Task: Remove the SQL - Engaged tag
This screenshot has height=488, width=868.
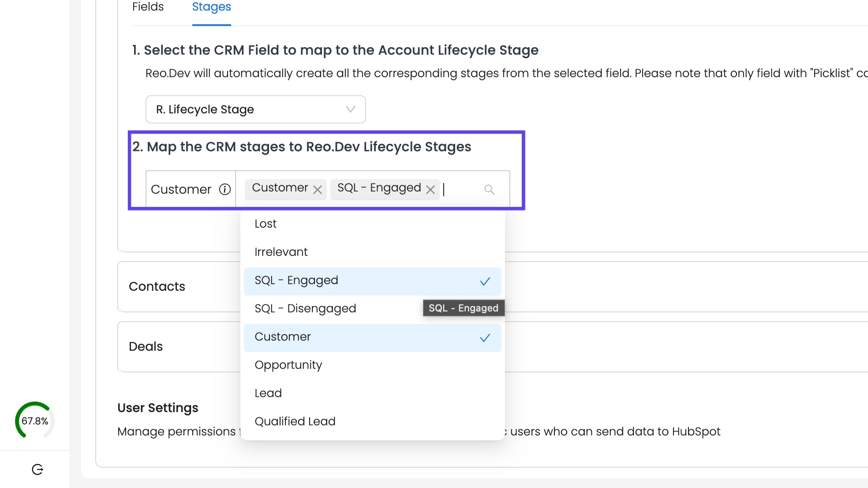Action: [x=430, y=190]
